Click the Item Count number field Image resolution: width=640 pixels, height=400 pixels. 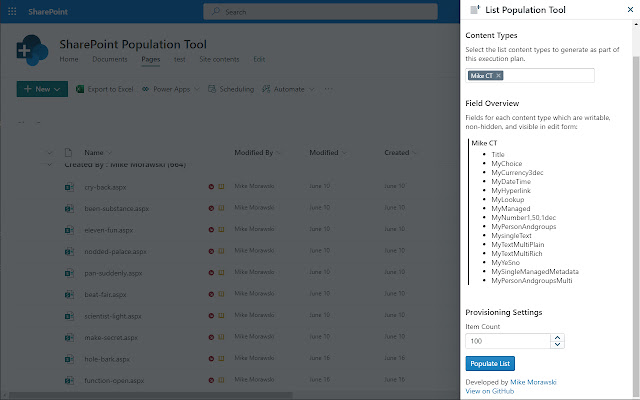point(508,341)
